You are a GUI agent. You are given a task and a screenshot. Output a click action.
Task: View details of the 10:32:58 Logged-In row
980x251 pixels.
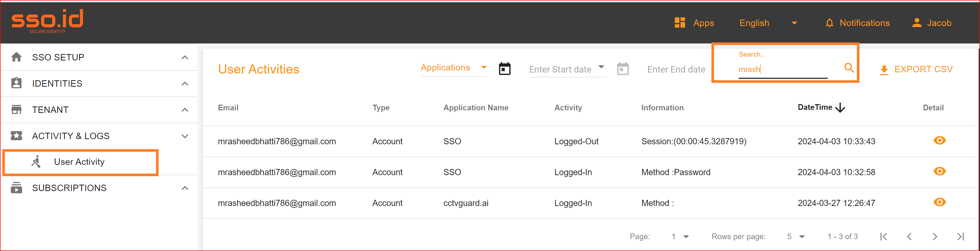(x=939, y=171)
